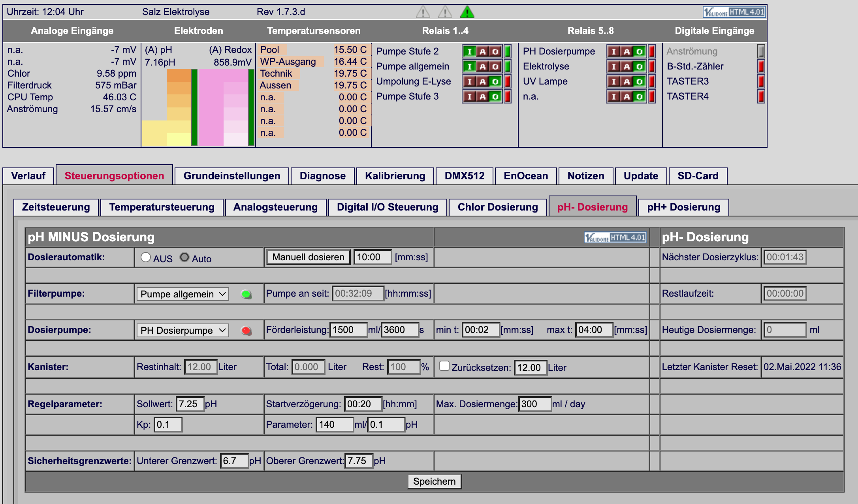Click the A button for UV Lampe
The image size is (858, 504).
pos(627,81)
